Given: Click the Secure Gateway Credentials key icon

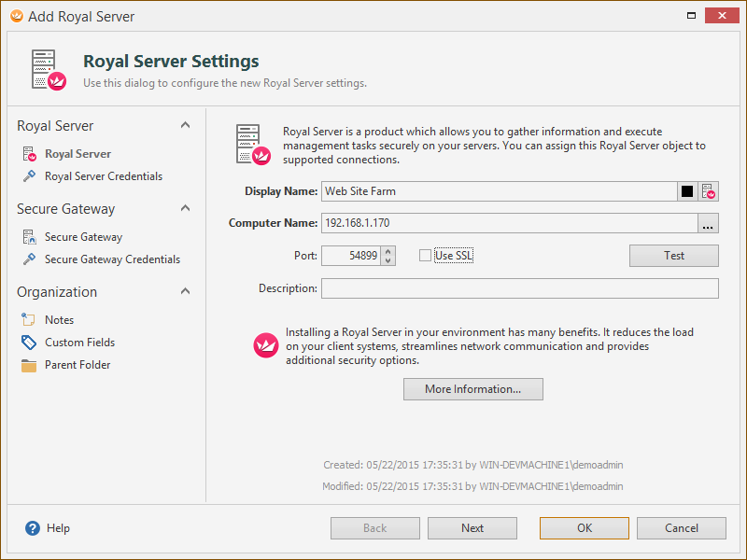Looking at the screenshot, I should tap(30, 259).
